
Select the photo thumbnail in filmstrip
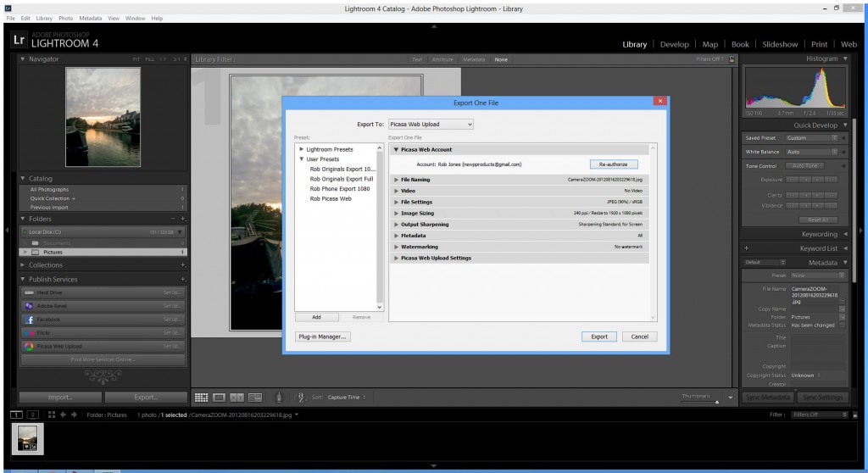(x=30, y=439)
